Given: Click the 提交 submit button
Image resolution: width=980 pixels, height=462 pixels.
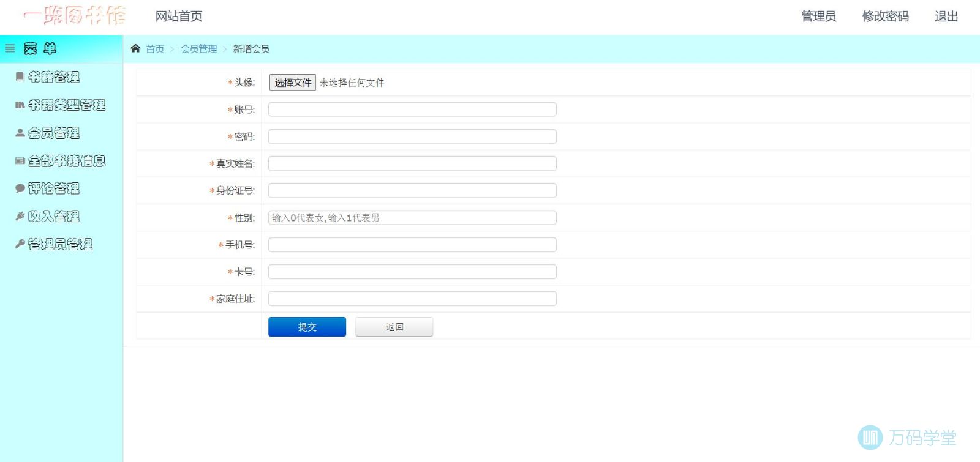Looking at the screenshot, I should tap(307, 327).
